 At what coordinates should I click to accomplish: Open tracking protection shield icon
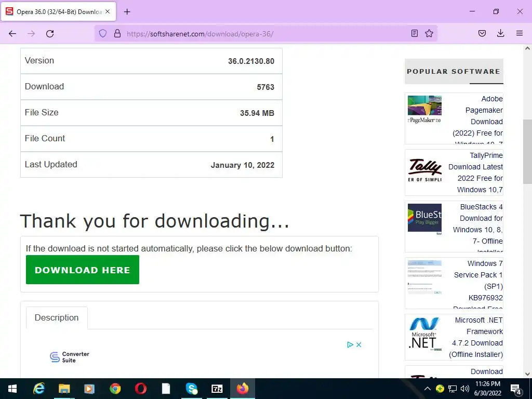coord(103,33)
